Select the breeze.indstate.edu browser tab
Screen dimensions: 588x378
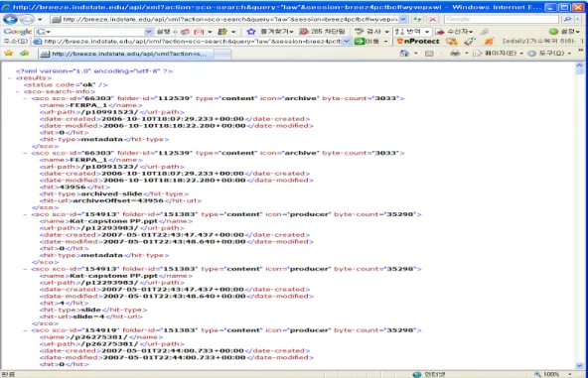(125, 54)
